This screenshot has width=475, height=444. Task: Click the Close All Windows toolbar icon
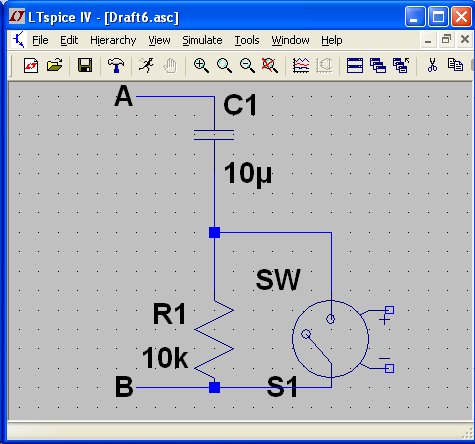coord(401,65)
